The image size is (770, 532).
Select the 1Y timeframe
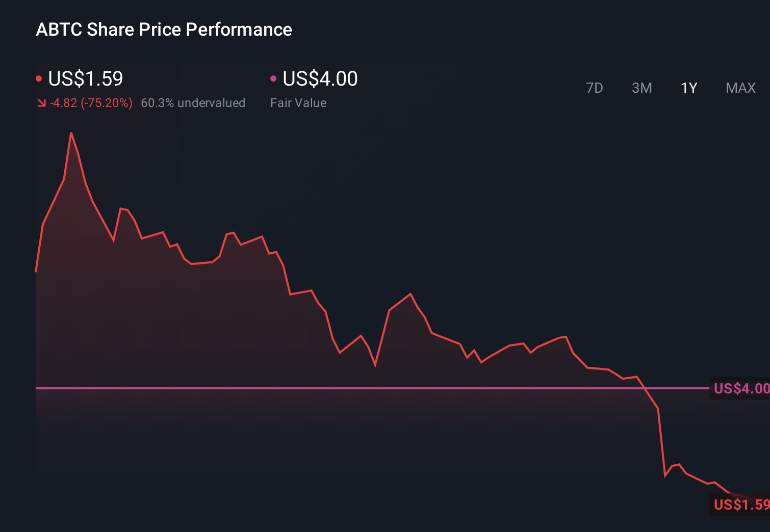pyautogui.click(x=689, y=88)
